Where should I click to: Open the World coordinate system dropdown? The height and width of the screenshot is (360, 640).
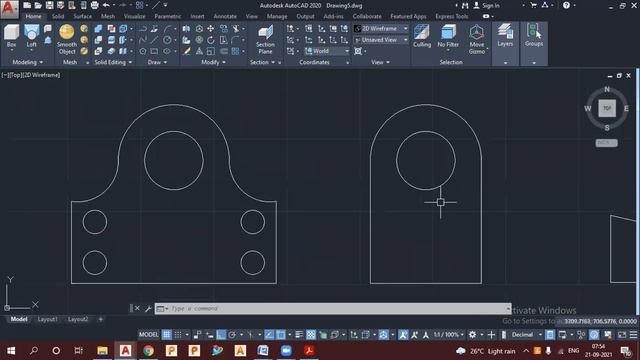pos(327,51)
